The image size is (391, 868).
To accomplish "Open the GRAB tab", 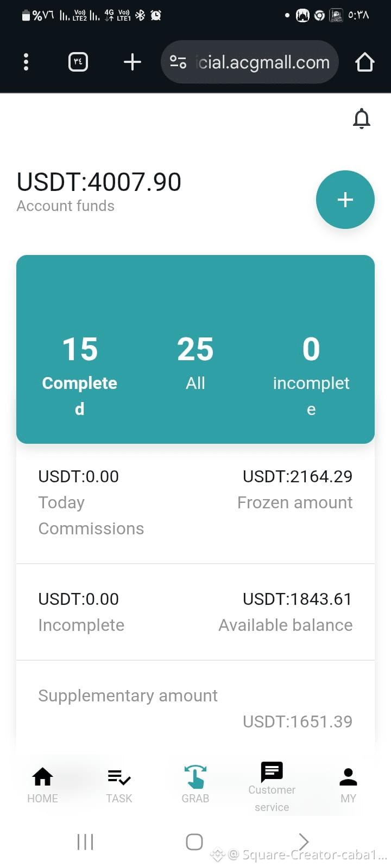I will point(195,784).
